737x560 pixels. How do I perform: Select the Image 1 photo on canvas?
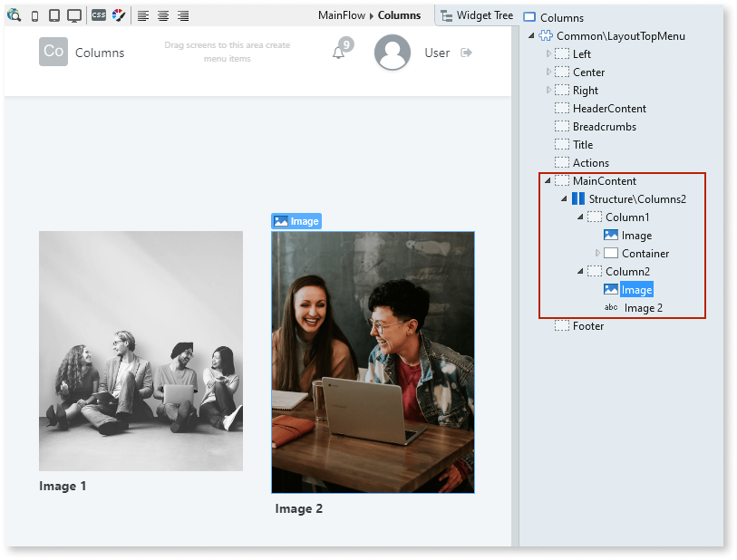(140, 352)
